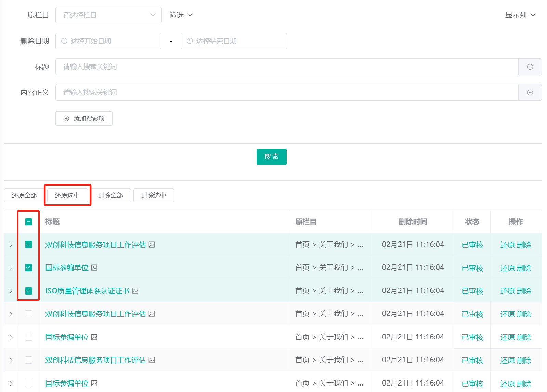Toggle the select-all checkbox in table header
The width and height of the screenshot is (547, 392).
pyautogui.click(x=29, y=222)
